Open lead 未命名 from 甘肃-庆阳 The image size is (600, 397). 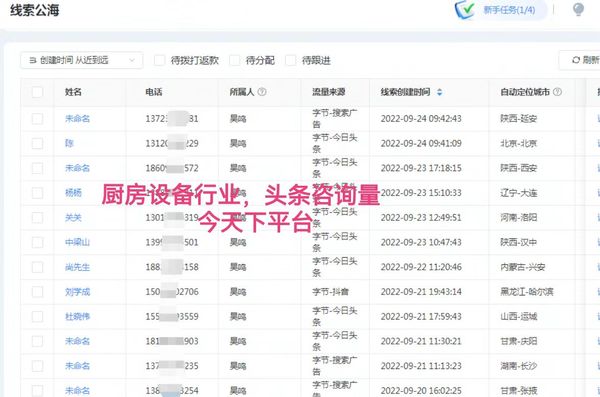[77, 341]
